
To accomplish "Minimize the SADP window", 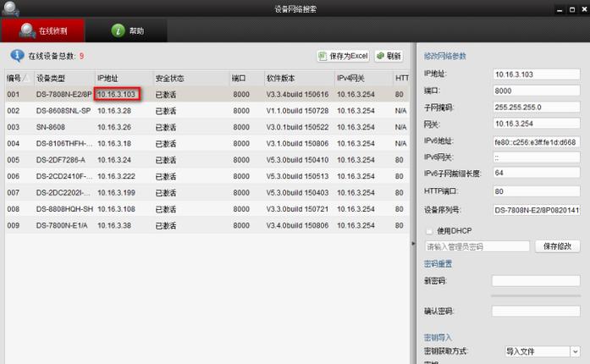I will pos(560,10).
